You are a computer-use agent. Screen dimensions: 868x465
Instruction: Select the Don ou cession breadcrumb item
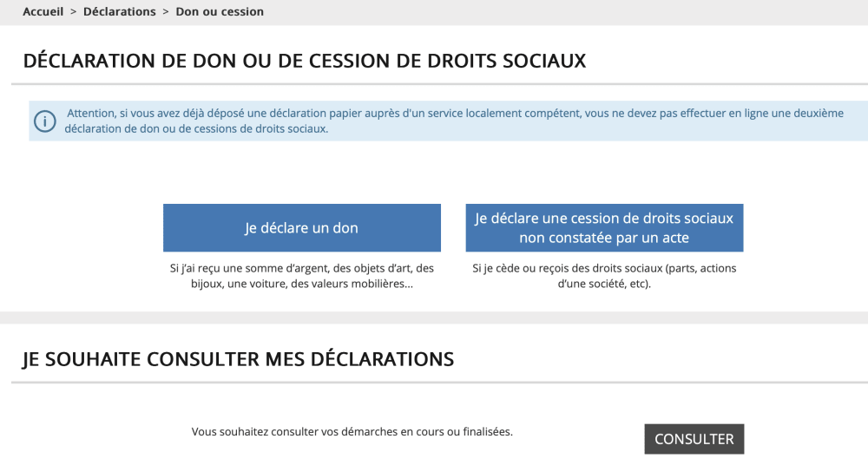click(220, 12)
